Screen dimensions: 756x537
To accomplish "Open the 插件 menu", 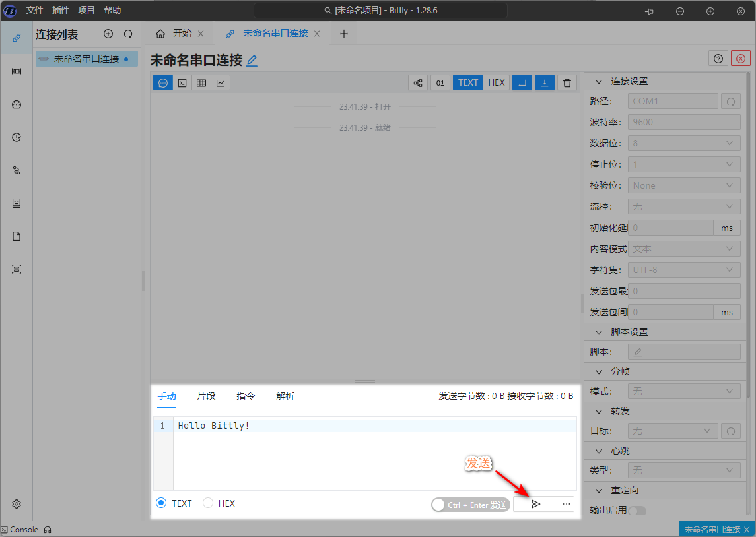I will click(60, 10).
